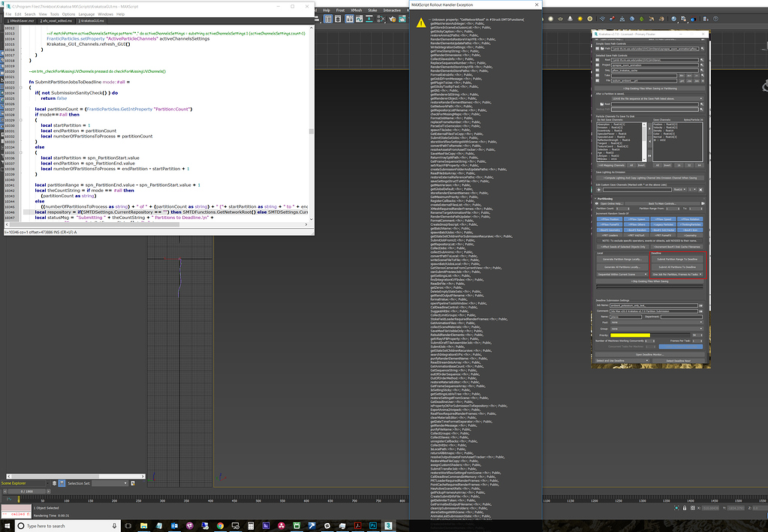This screenshot has height=532, width=768.
Task: Click Open Deadline Monitor
Action: 649,354
